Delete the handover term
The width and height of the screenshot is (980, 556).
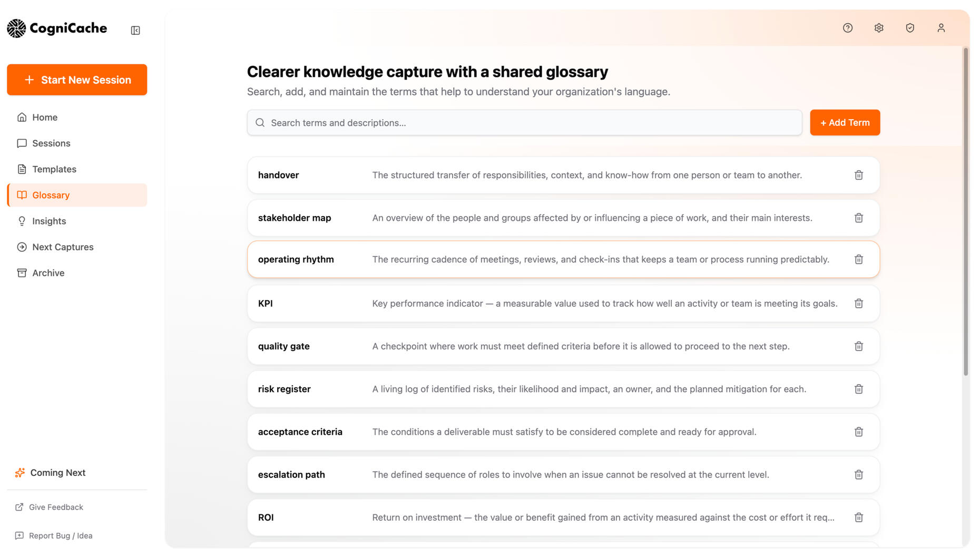[x=859, y=175]
